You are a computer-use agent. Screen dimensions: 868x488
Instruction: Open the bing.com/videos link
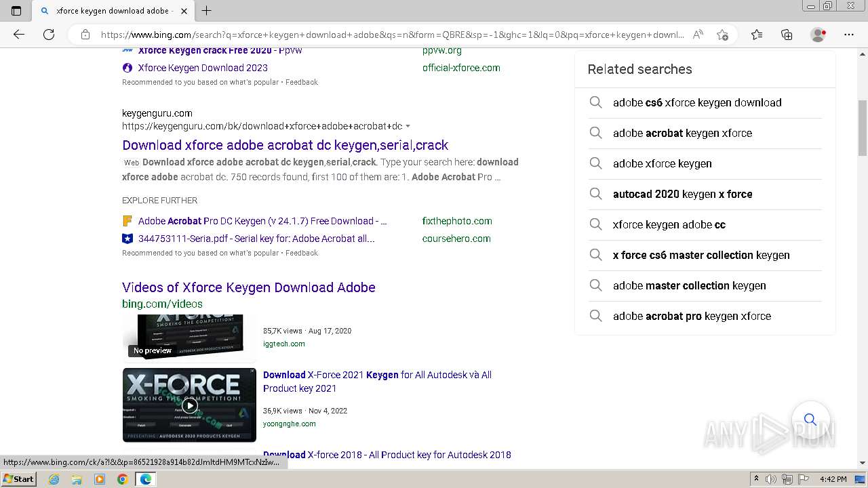(x=162, y=304)
